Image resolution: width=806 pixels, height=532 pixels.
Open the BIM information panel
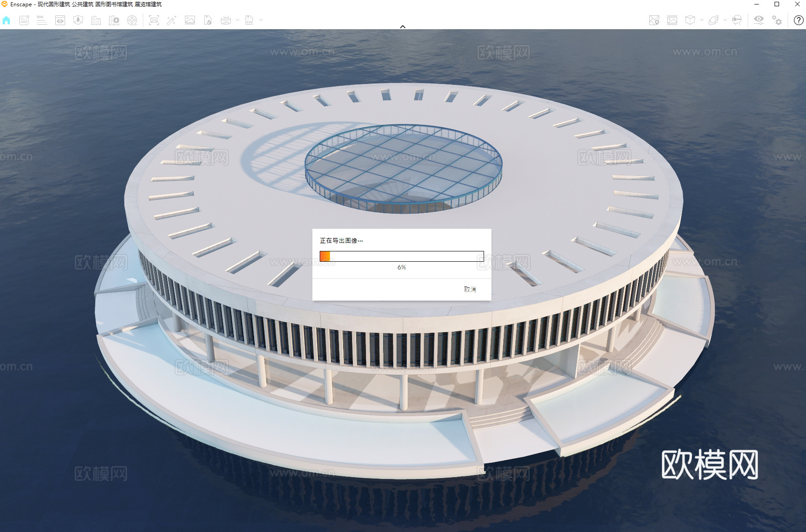(x=42, y=20)
